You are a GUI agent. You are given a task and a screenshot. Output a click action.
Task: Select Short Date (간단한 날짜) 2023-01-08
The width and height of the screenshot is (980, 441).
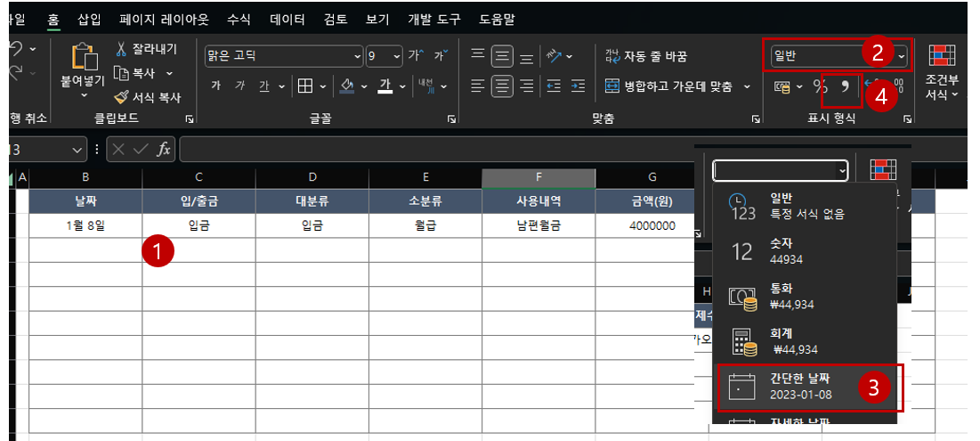coord(806,388)
